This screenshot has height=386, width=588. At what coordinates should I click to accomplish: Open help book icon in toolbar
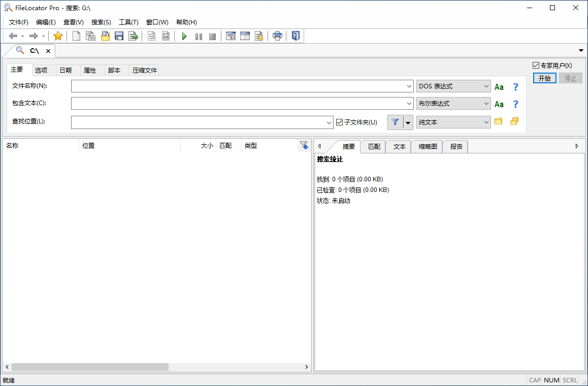coord(296,36)
